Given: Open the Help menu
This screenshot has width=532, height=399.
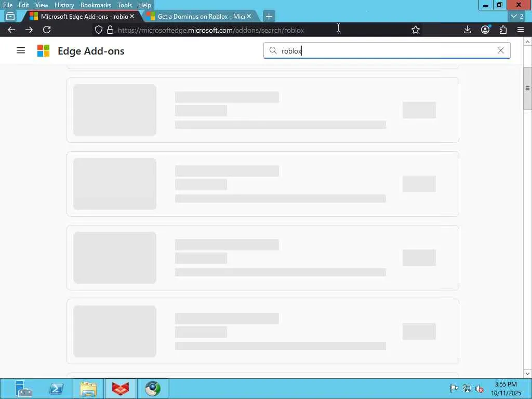Looking at the screenshot, I should [144, 5].
